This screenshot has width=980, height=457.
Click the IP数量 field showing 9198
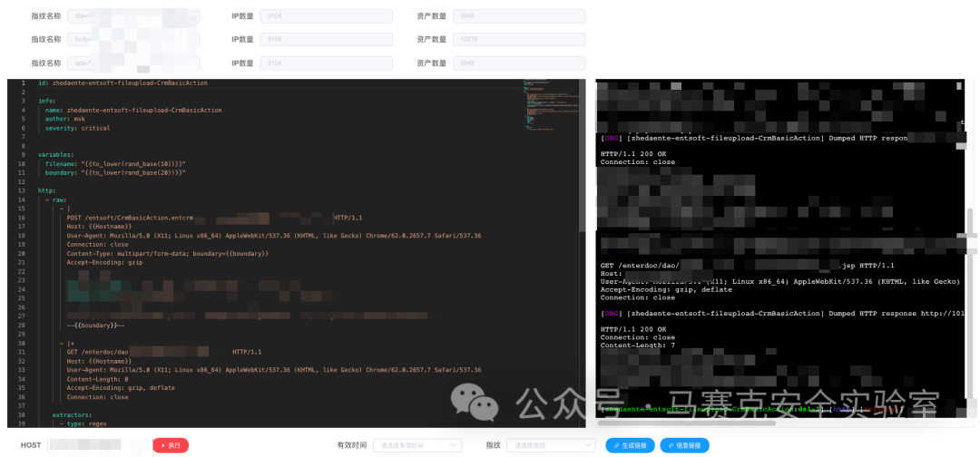pyautogui.click(x=327, y=39)
